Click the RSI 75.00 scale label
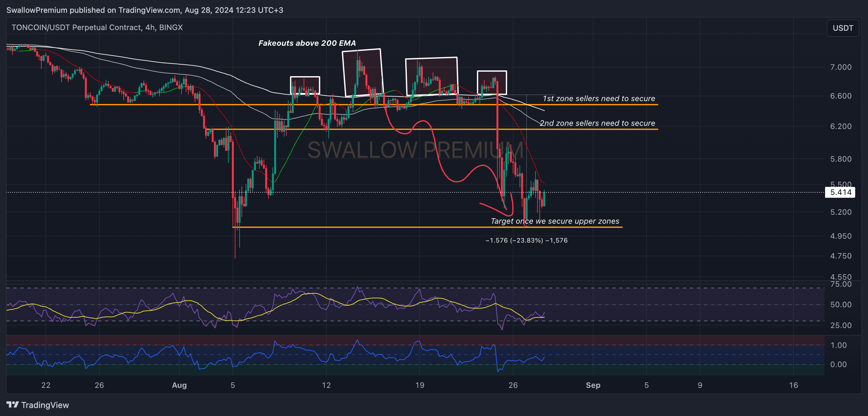Image resolution: width=868 pixels, height=416 pixels. click(x=840, y=284)
